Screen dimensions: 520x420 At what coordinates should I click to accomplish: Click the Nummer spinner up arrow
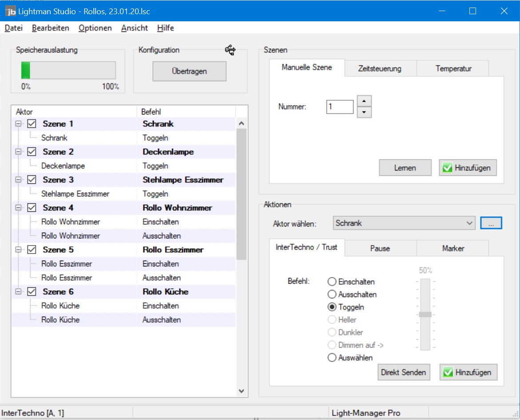pyautogui.click(x=364, y=101)
